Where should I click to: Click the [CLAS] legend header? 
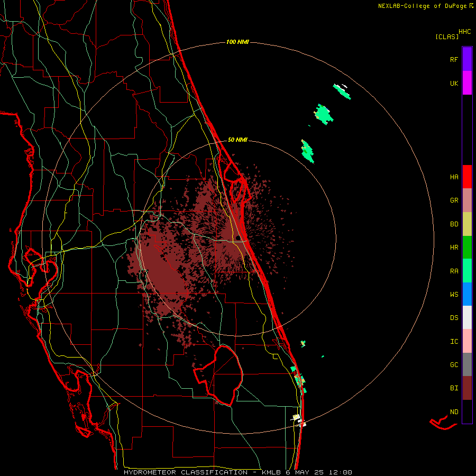click(x=447, y=37)
